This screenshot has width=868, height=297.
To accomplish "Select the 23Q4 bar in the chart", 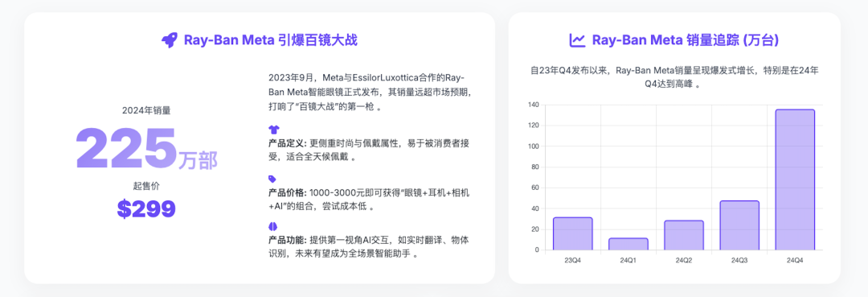I will tap(573, 233).
